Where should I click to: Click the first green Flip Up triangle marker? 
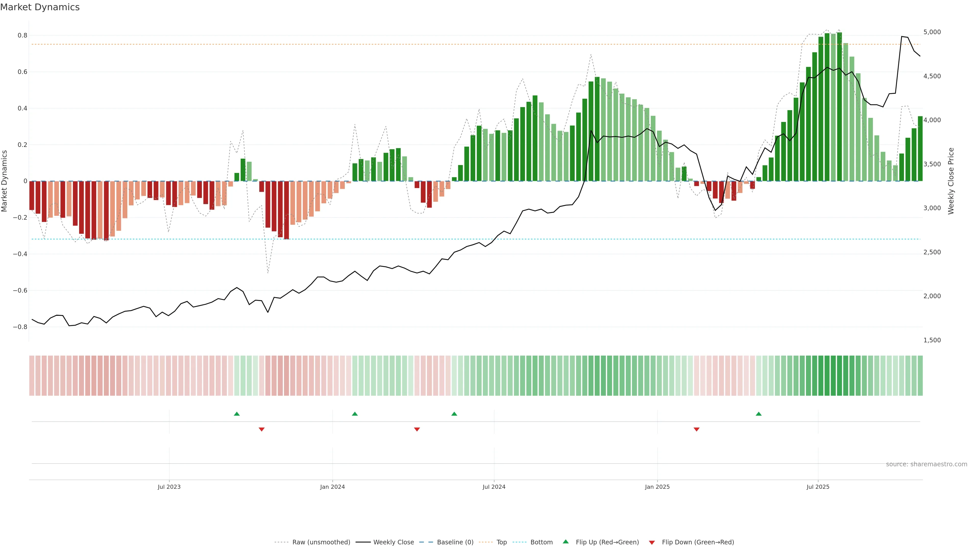[237, 414]
